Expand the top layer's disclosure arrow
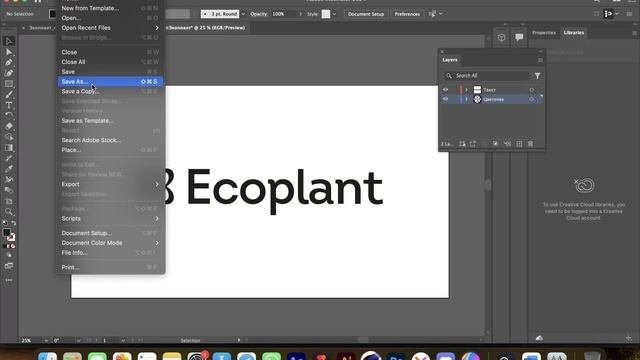 point(467,90)
